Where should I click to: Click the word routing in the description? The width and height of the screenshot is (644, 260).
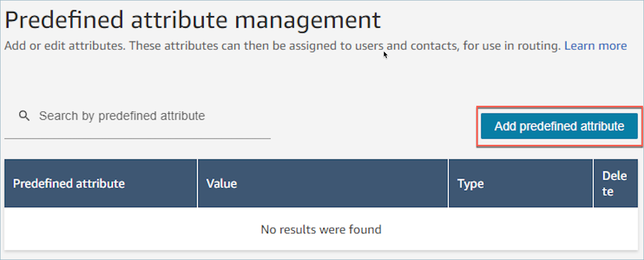[x=543, y=46]
